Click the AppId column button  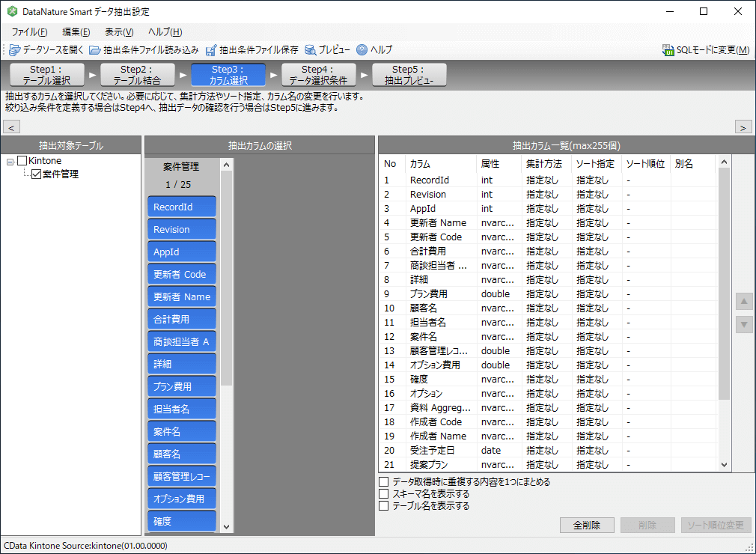[182, 252]
